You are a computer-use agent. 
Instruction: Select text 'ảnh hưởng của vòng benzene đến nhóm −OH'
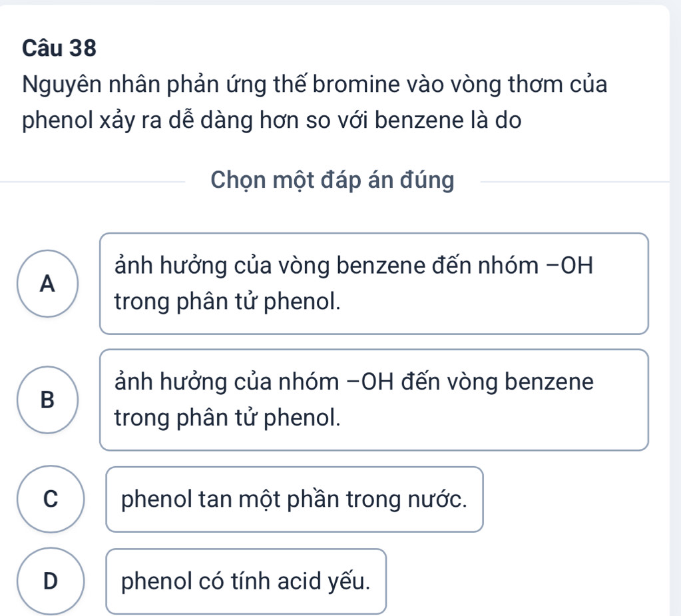353,266
